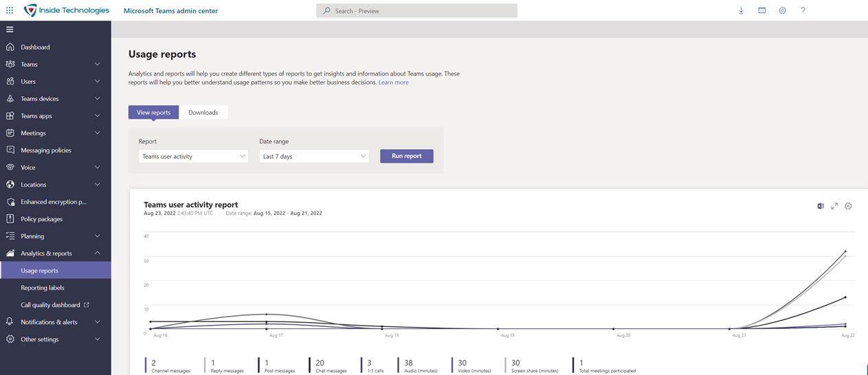Viewport: 868px width, 375px height.
Task: Click the Notifications & alerts bell icon
Action: 10,321
